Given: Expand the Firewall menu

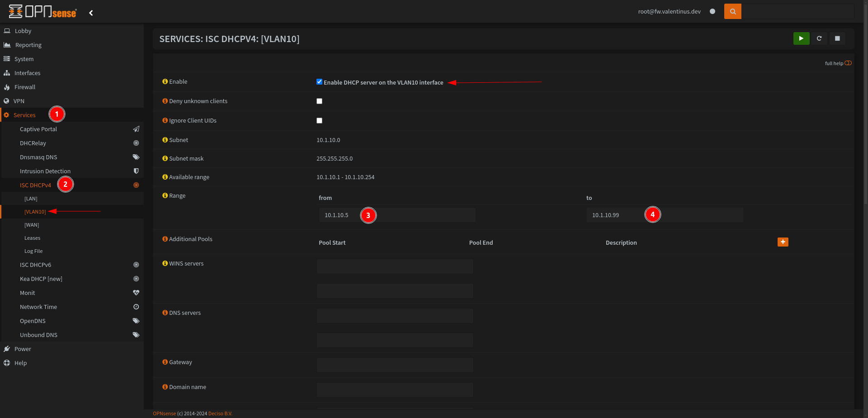Looking at the screenshot, I should (72, 87).
